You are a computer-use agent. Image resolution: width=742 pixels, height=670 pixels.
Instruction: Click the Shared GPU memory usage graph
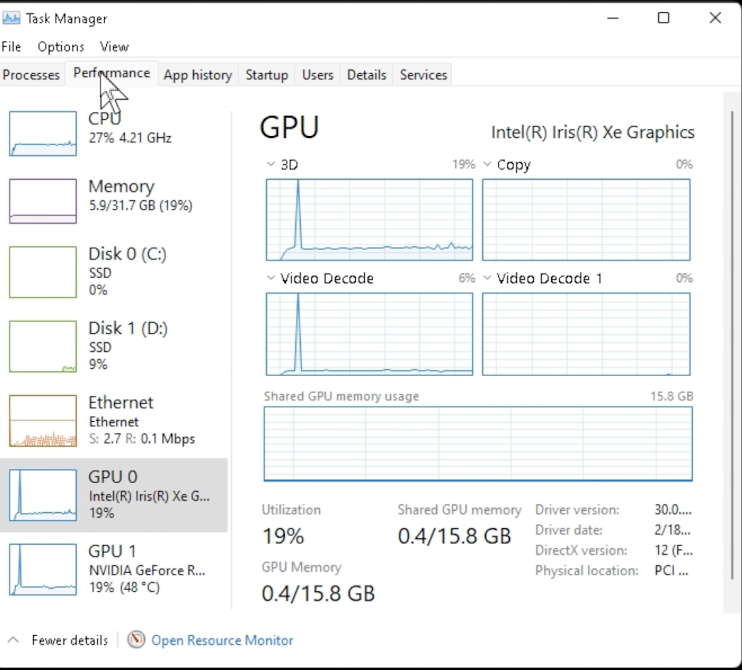coord(478,443)
